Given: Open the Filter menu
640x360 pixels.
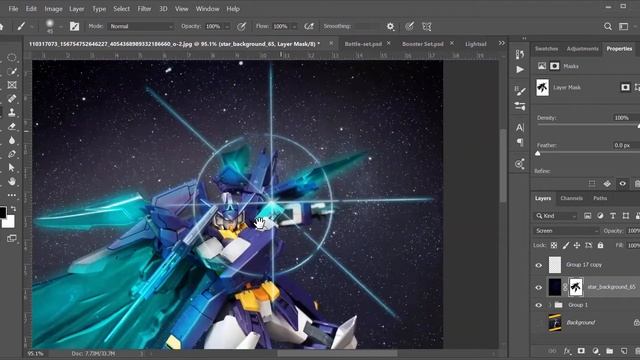Looking at the screenshot, I should [x=144, y=9].
